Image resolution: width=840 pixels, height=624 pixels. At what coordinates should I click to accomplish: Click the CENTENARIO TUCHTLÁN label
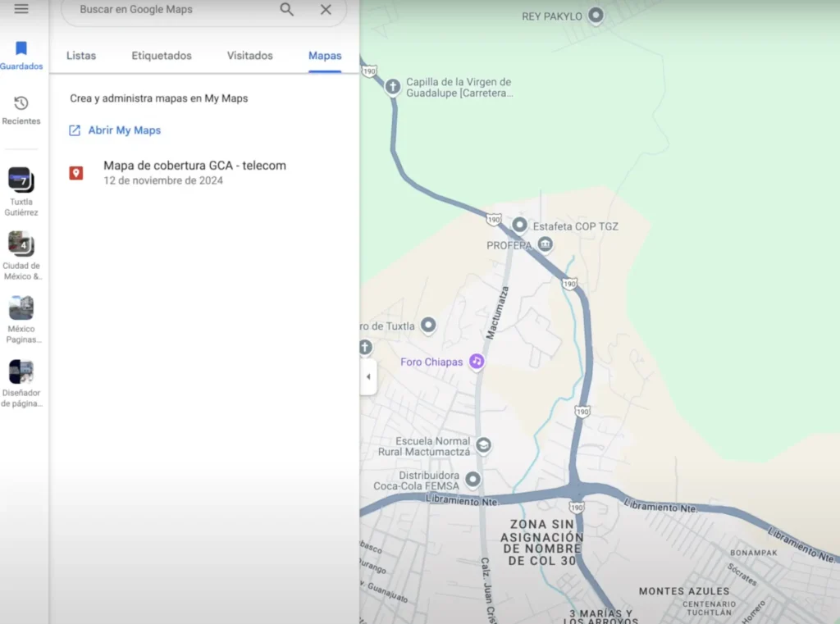pyautogui.click(x=709, y=608)
